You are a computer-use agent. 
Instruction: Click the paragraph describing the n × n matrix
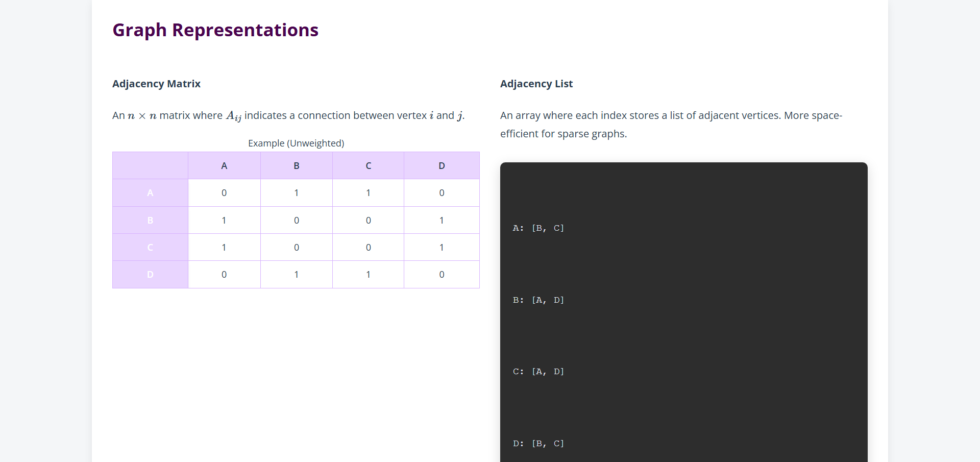(288, 116)
